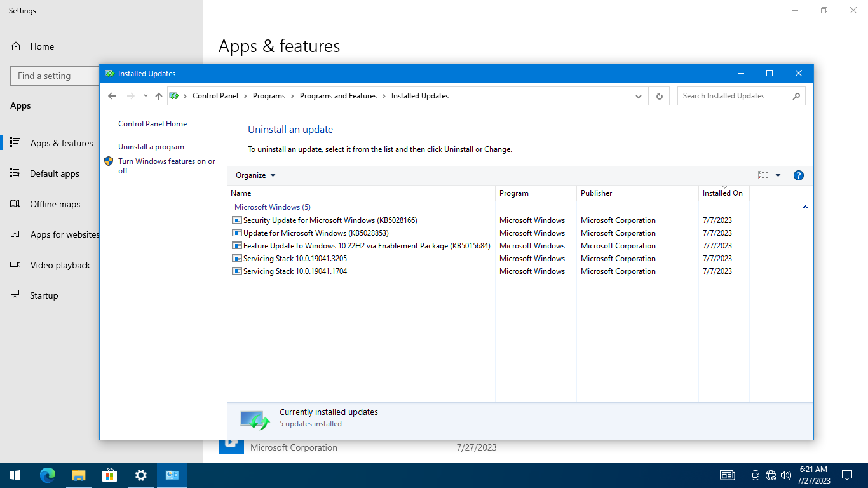868x488 pixels.
Task: Open the network globe tray icon
Action: (x=771, y=475)
